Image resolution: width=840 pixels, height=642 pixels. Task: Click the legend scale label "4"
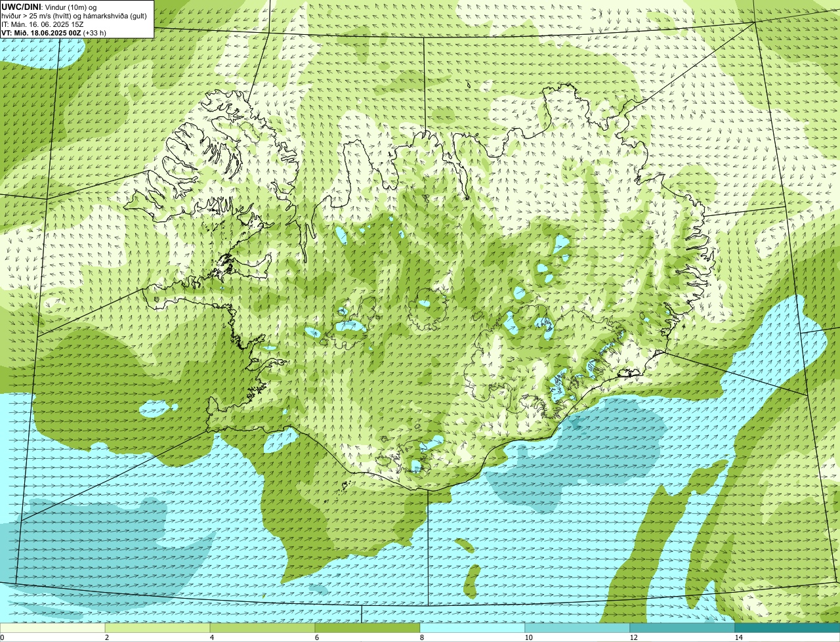(211, 637)
